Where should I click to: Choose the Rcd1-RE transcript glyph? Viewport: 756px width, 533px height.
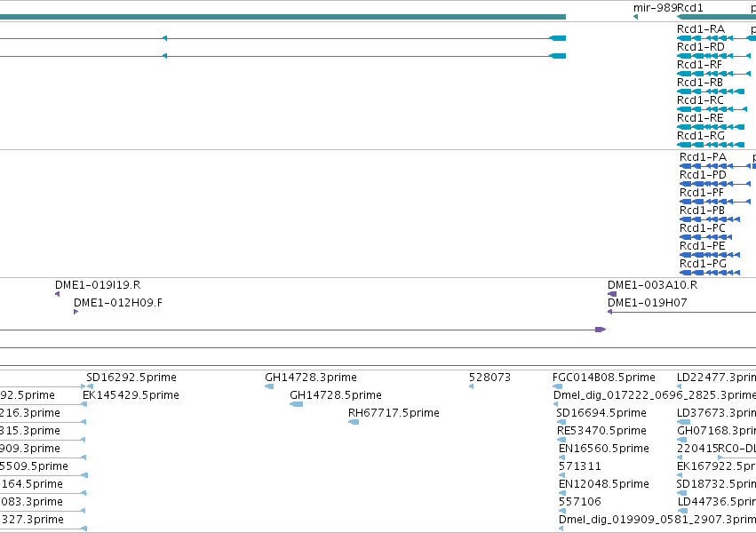coord(711,127)
